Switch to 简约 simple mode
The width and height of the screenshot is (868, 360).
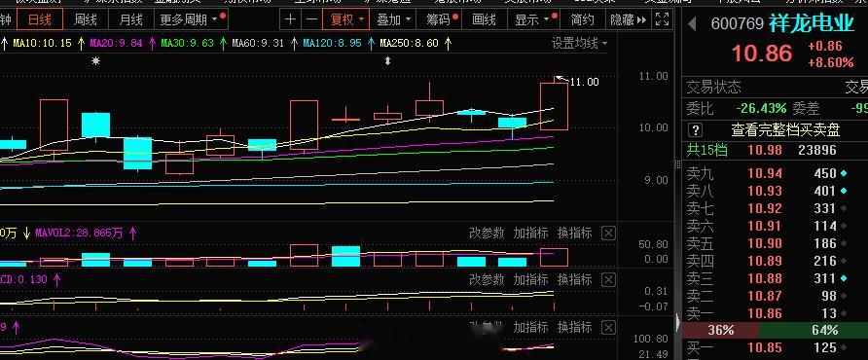[x=582, y=19]
